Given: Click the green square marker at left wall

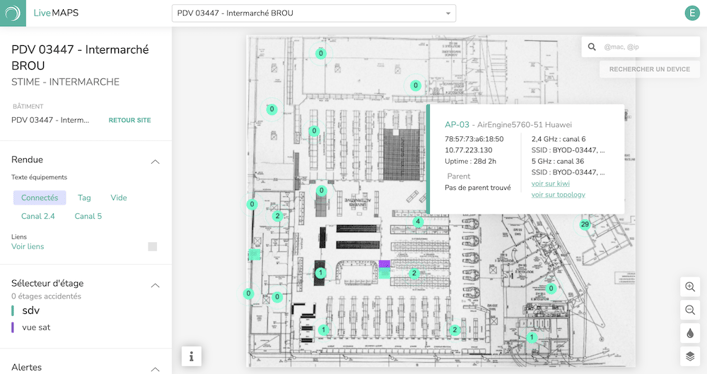Looking at the screenshot, I should pos(255,254).
